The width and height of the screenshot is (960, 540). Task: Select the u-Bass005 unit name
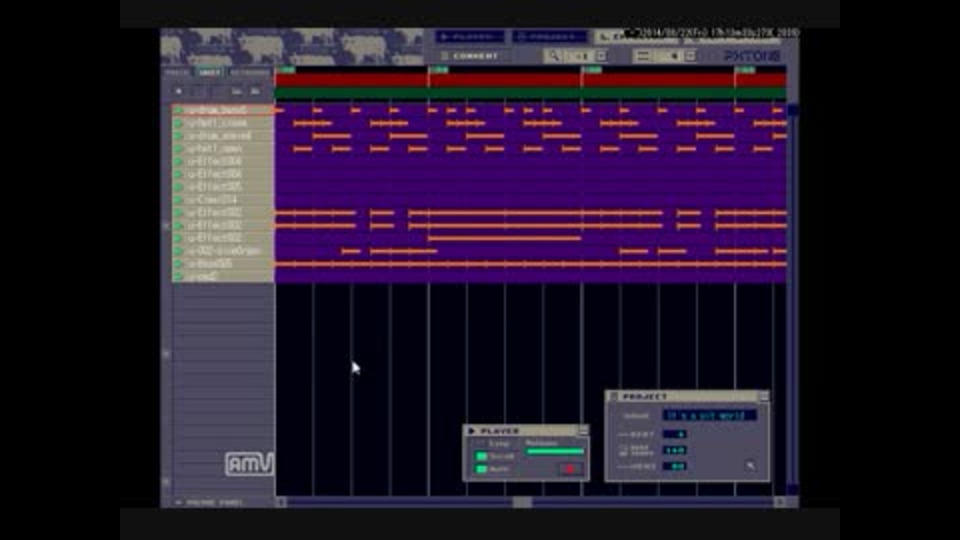click(209, 264)
